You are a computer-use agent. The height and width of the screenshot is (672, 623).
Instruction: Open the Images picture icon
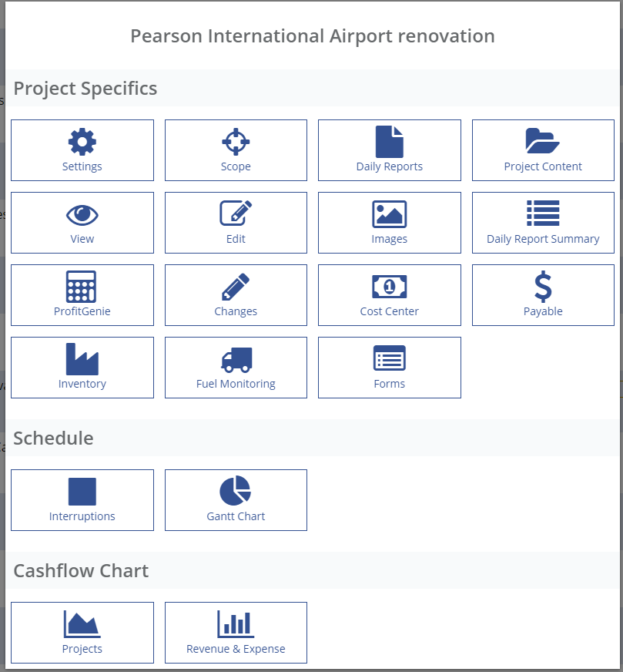(390, 215)
